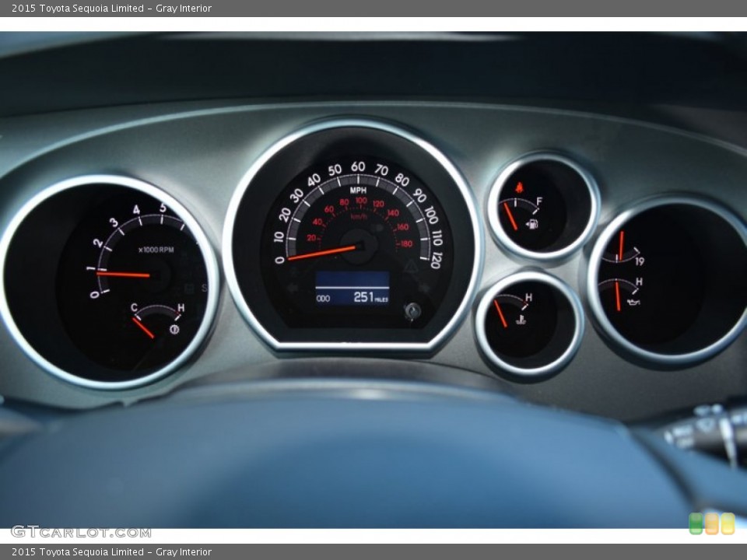This screenshot has height=560, width=747.
Task: Tap the fuel gauge needle
Action: point(510,216)
